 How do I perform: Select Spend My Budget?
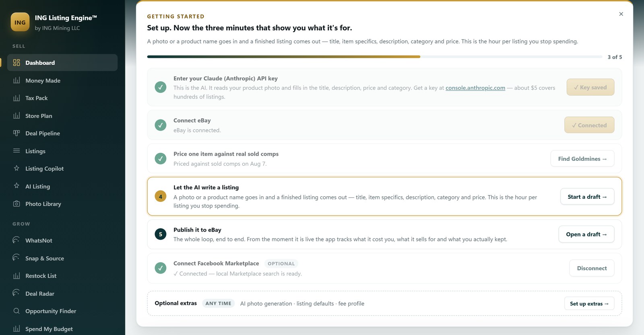coord(62,329)
